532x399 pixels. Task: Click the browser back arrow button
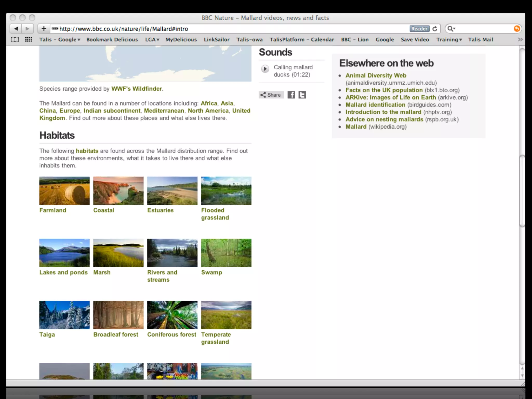[x=16, y=29]
